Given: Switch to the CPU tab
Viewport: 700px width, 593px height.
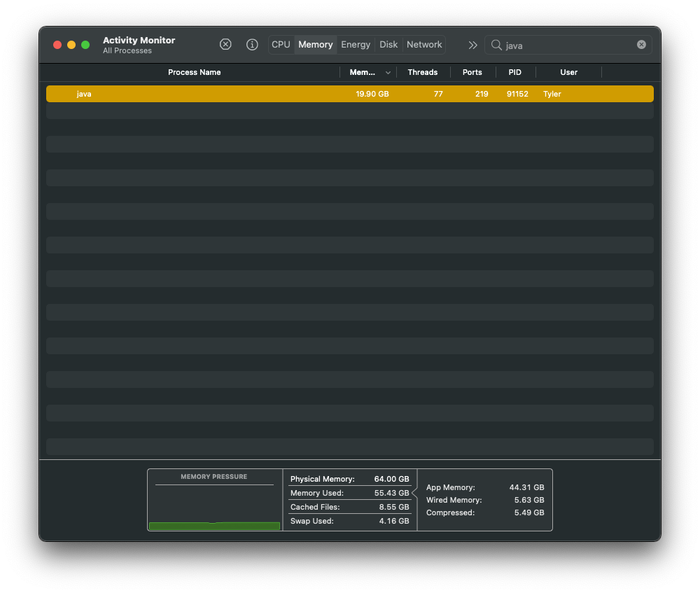Looking at the screenshot, I should 281,45.
